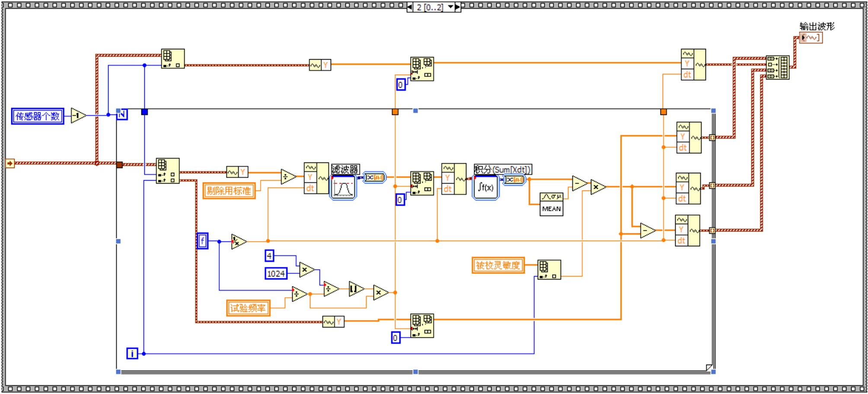Click the multiply node right of 4 constant

306,270
